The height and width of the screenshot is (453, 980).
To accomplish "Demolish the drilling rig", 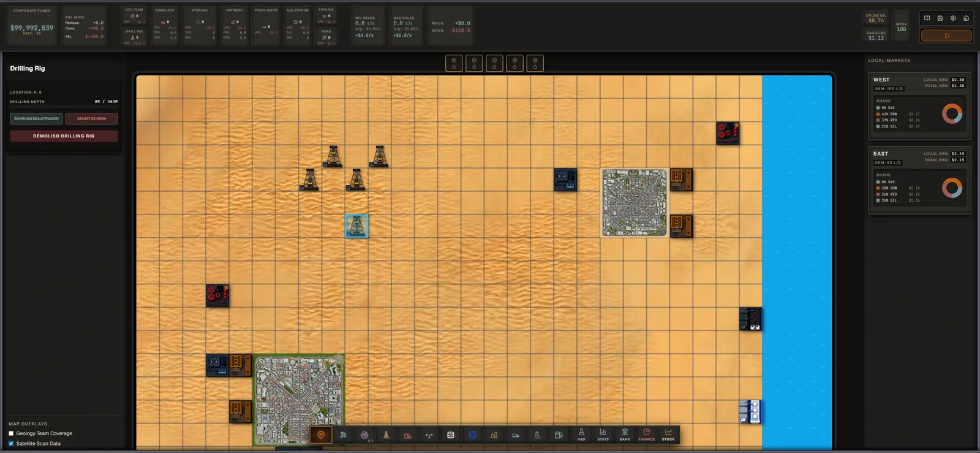I will (x=64, y=136).
